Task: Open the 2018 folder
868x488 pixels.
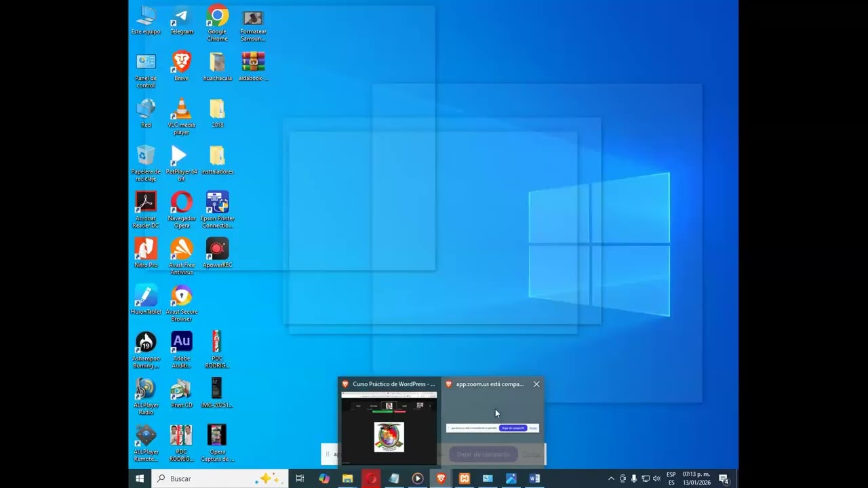Action: 217,114
